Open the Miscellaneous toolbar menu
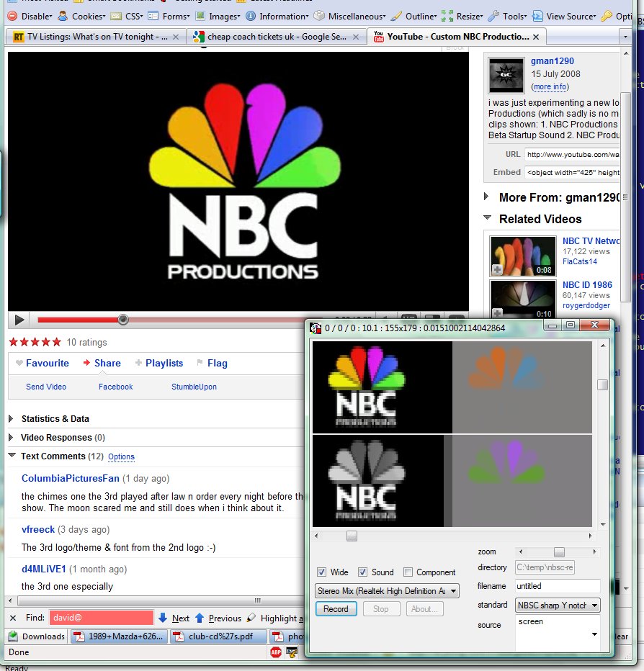Viewport: 644px width, 671px height. point(350,17)
